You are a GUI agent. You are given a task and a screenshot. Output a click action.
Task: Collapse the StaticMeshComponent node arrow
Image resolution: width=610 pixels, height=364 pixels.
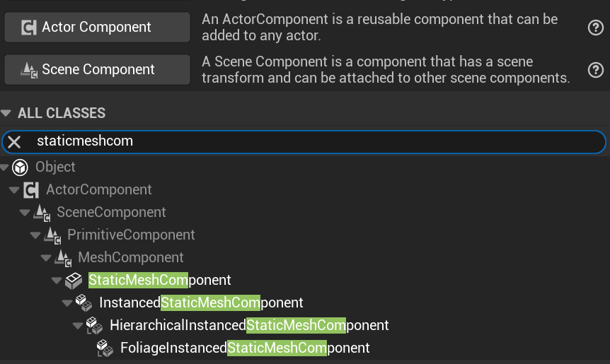[57, 281]
